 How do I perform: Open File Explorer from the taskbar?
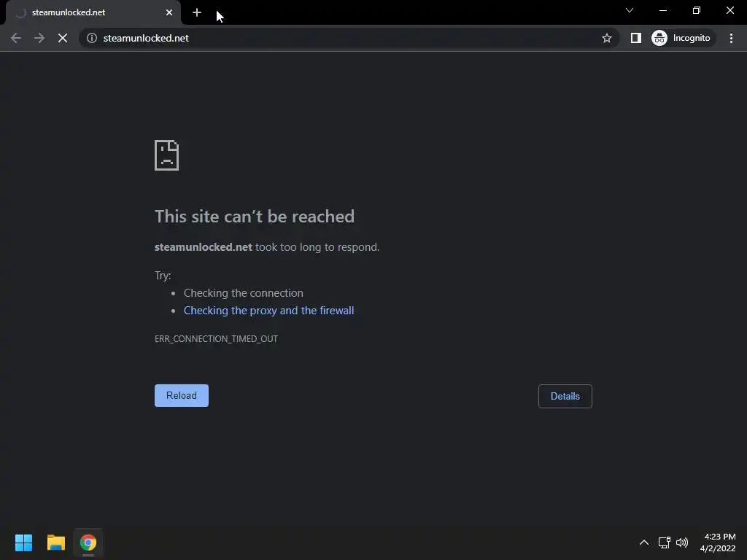tap(55, 542)
